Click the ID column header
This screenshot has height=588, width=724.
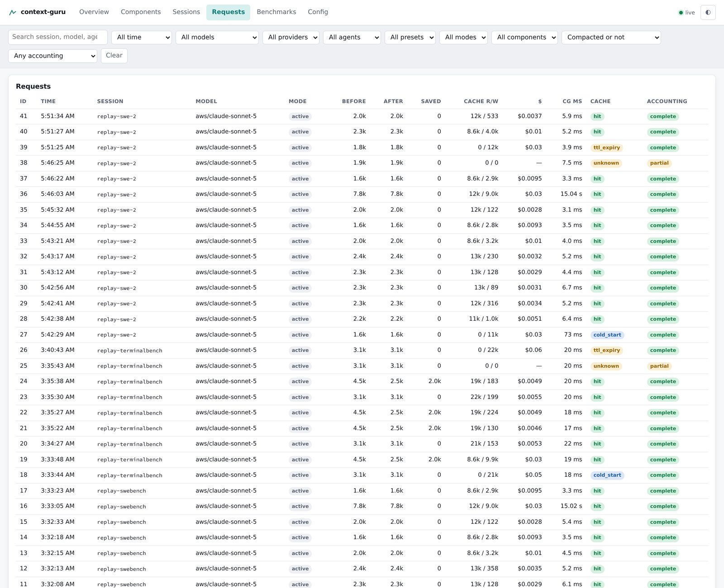coord(23,101)
